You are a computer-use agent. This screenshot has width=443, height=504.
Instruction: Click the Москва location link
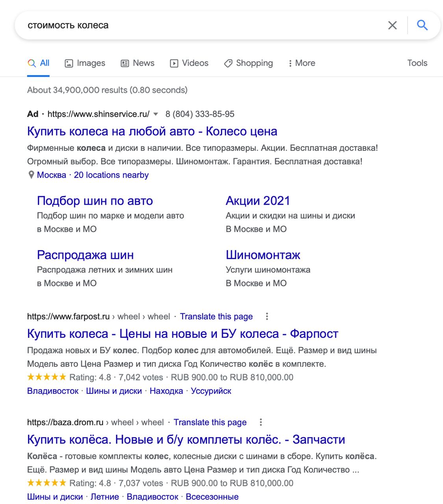point(52,175)
